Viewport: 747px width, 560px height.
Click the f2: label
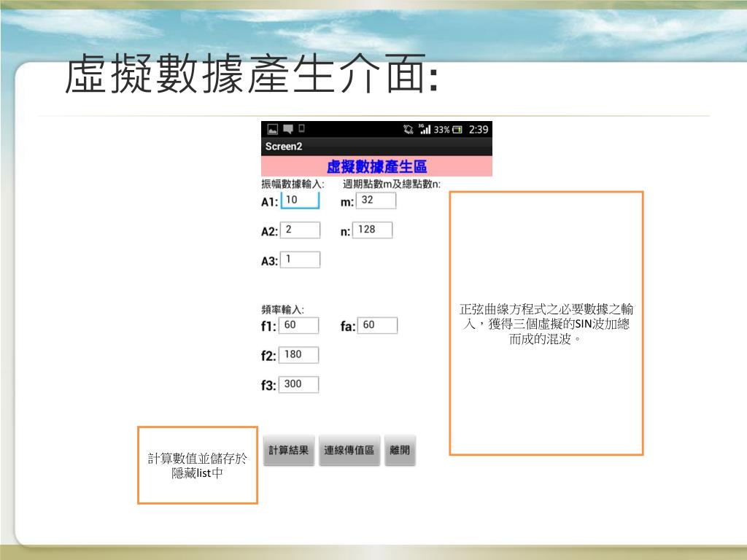(268, 356)
